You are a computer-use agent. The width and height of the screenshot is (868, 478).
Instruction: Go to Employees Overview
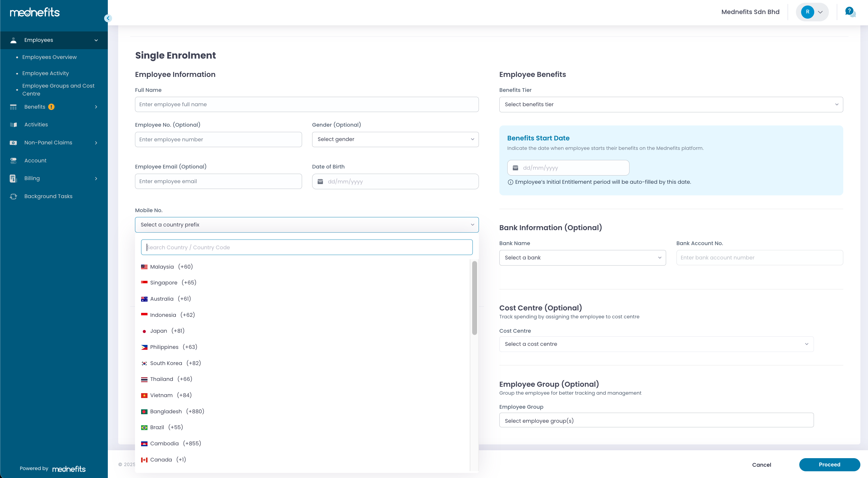pos(49,57)
